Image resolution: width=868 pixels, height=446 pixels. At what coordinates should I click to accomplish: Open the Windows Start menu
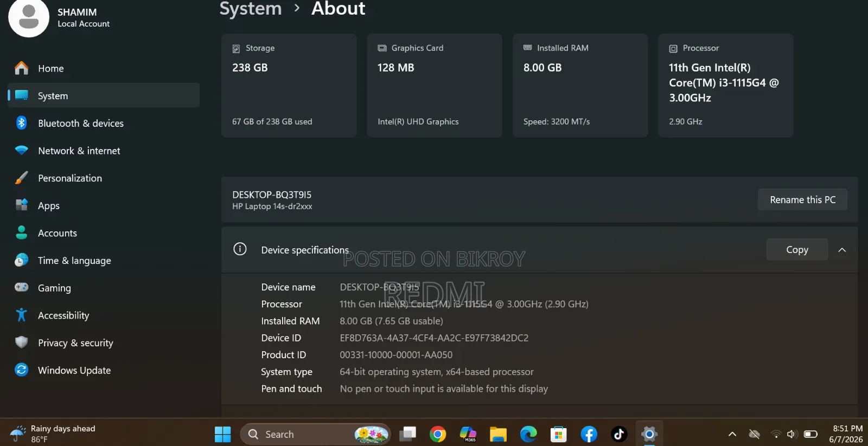[x=222, y=435]
